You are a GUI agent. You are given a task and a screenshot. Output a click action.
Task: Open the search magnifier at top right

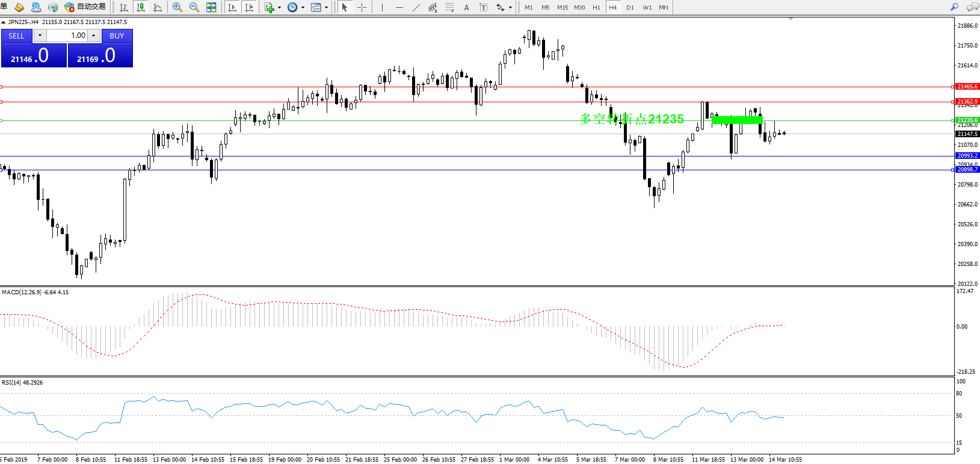(954, 7)
